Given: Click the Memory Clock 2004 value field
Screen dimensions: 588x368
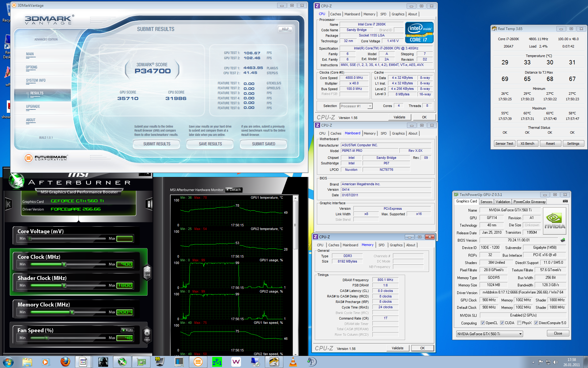Looking at the screenshot, I should pyautogui.click(x=125, y=312).
